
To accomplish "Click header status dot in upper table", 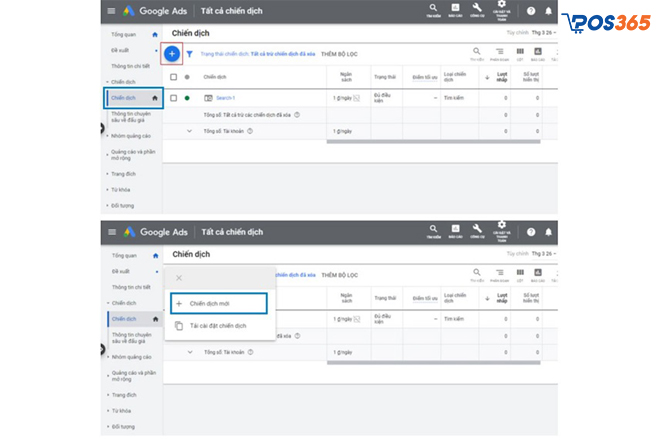I will 187,77.
